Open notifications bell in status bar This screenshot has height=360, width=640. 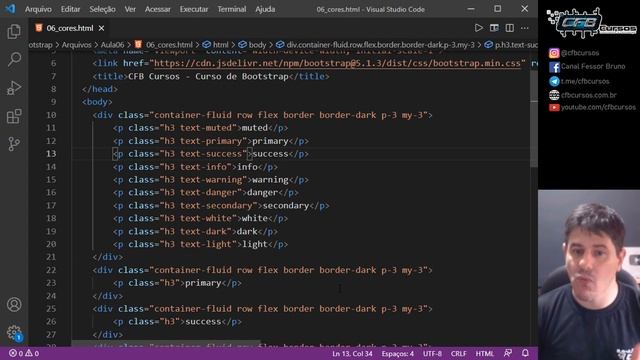525,353
